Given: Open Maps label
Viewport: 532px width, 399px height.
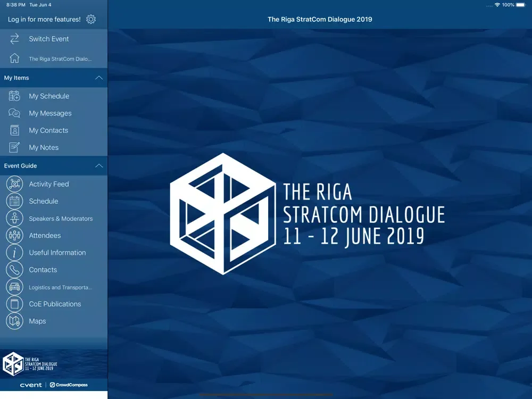Looking at the screenshot, I should [37, 321].
